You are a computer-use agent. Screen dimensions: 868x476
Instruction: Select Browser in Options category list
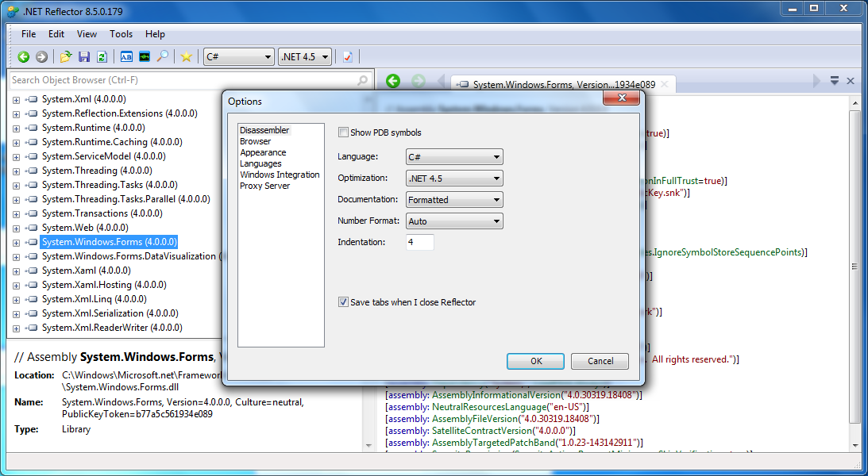255,141
